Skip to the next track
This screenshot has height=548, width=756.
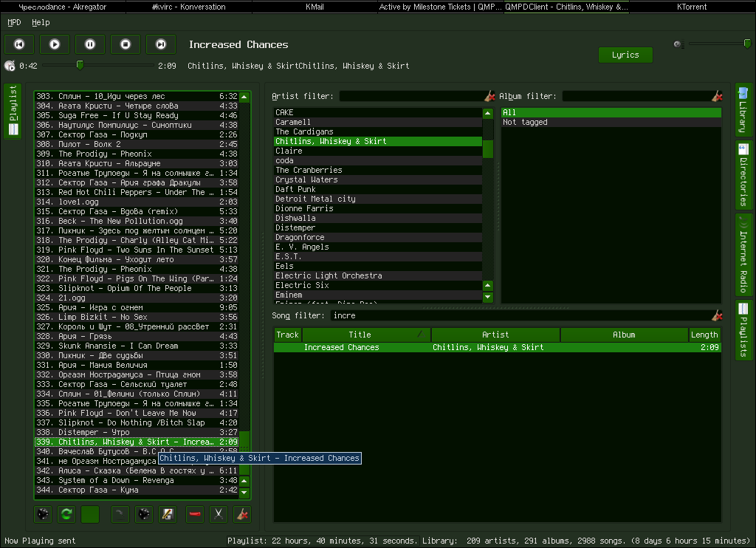161,44
